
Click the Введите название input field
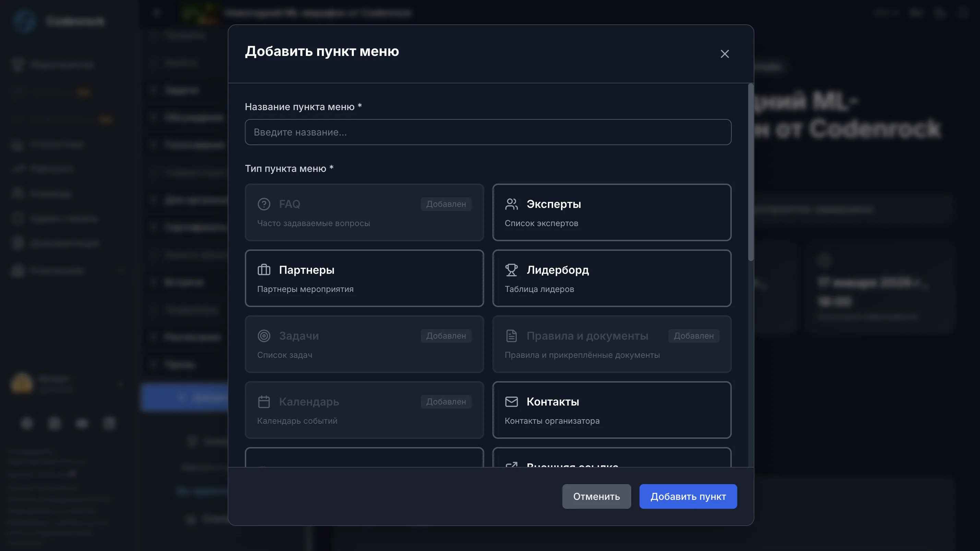pyautogui.click(x=488, y=132)
